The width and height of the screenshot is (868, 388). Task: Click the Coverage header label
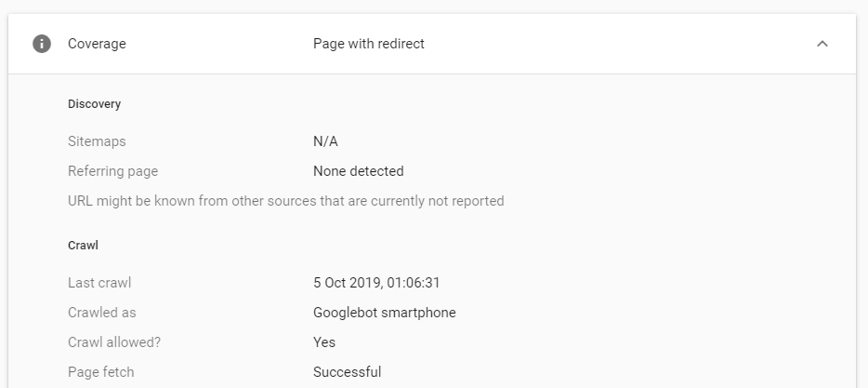click(97, 44)
